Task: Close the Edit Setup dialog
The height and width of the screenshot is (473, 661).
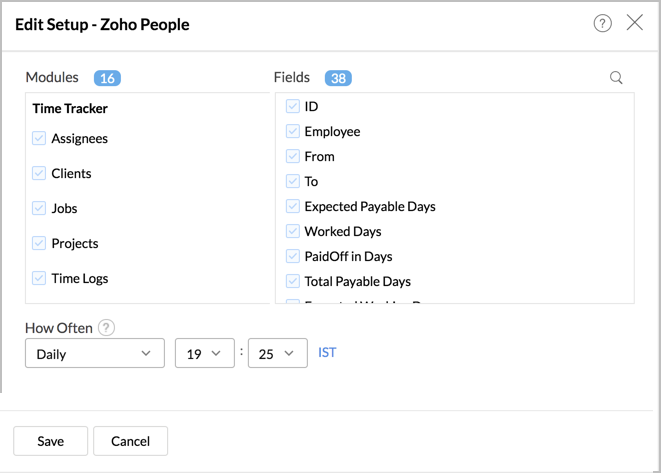Action: pos(635,23)
